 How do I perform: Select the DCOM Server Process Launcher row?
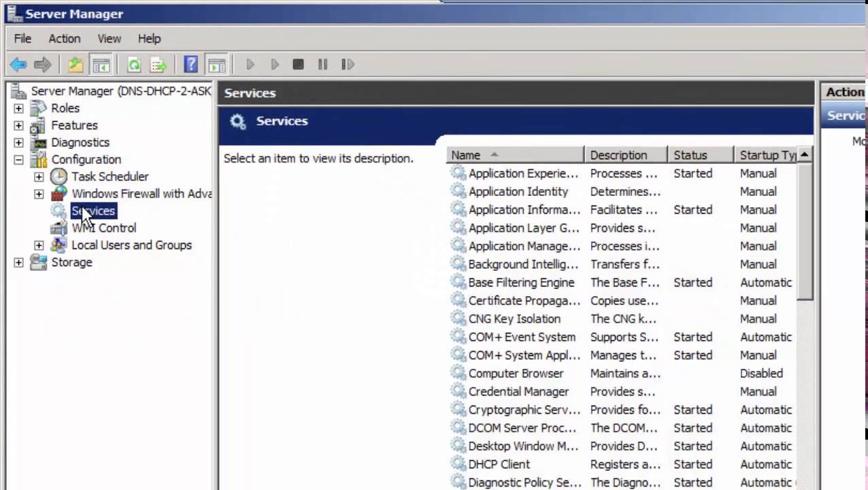pos(622,428)
